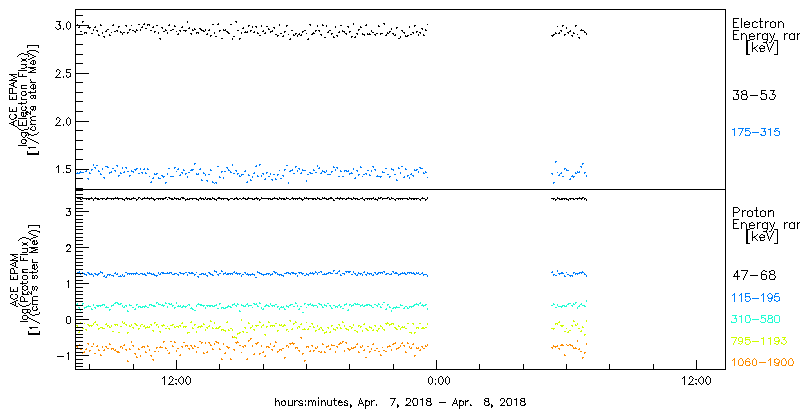Click the Proton Flux y-axis title
The width and height of the screenshot is (800, 410).
pyautogui.click(x=23, y=279)
